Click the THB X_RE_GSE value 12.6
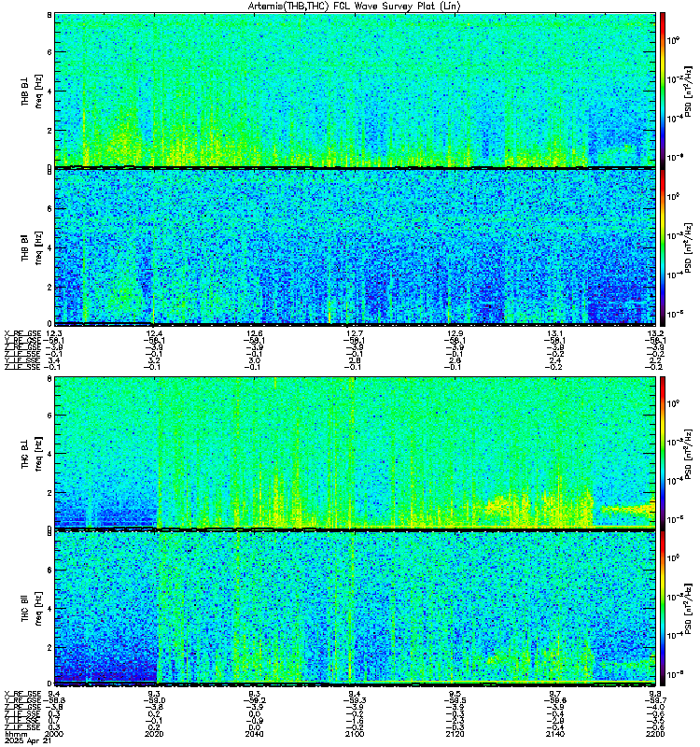Viewport: 700px width, 747px height. [x=255, y=333]
